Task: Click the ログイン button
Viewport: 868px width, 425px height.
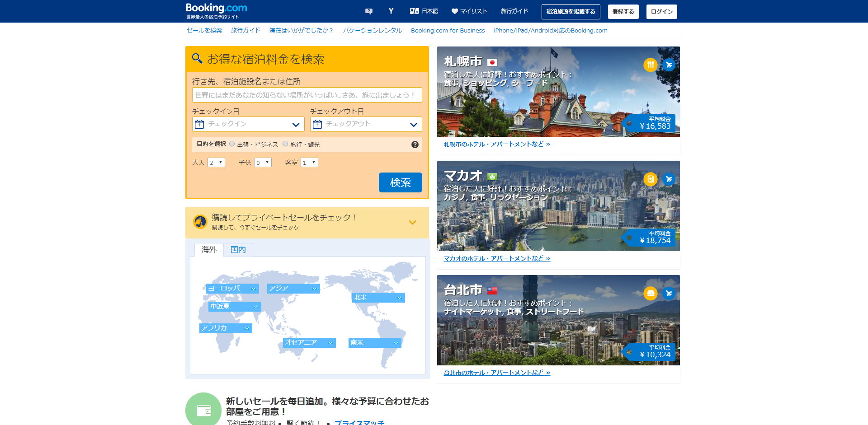Action: click(661, 11)
